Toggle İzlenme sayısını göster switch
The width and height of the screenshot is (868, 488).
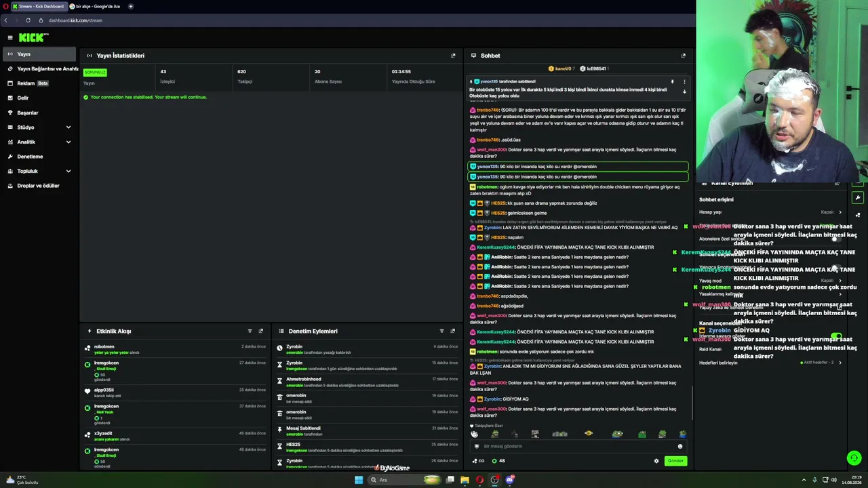tap(835, 336)
